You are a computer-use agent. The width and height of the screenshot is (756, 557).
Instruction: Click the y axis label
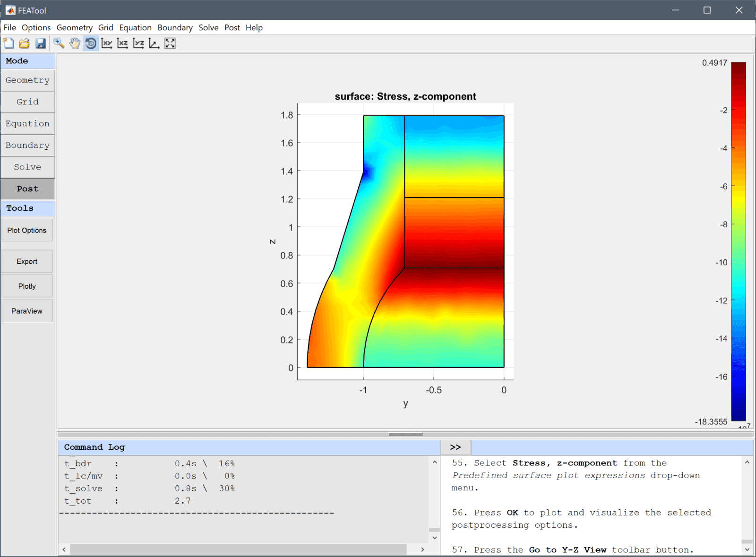point(405,403)
